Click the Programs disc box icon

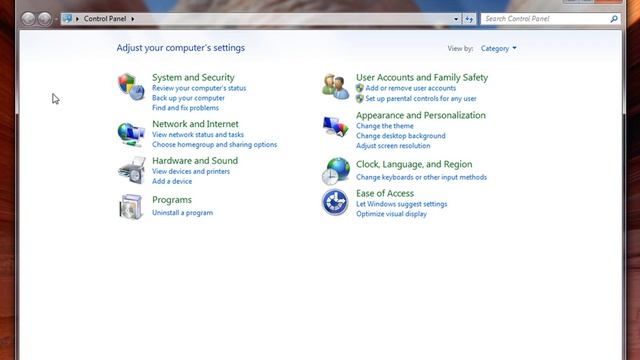(131, 207)
